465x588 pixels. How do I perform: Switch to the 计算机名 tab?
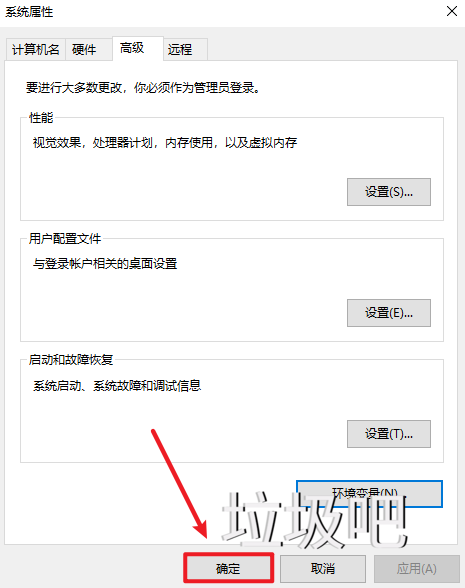pyautogui.click(x=36, y=50)
